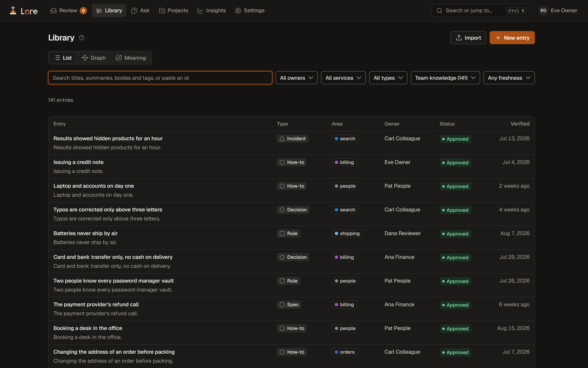Create a New entry
Viewport: 588px width, 368px height.
(x=512, y=38)
